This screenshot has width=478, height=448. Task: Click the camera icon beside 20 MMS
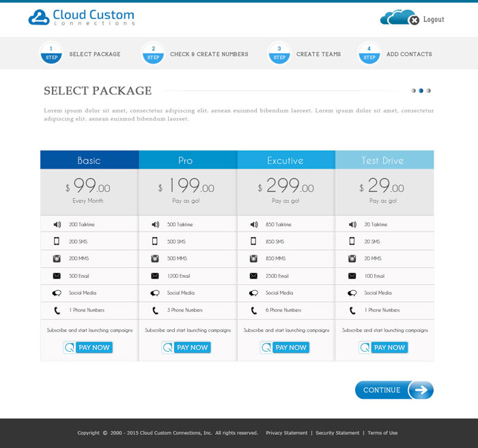pyautogui.click(x=352, y=259)
